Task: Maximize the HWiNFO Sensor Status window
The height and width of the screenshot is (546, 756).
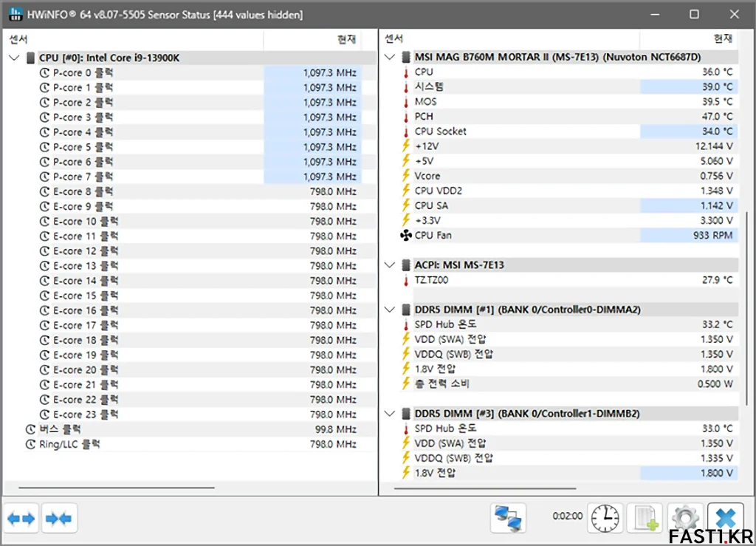Action: coord(694,14)
